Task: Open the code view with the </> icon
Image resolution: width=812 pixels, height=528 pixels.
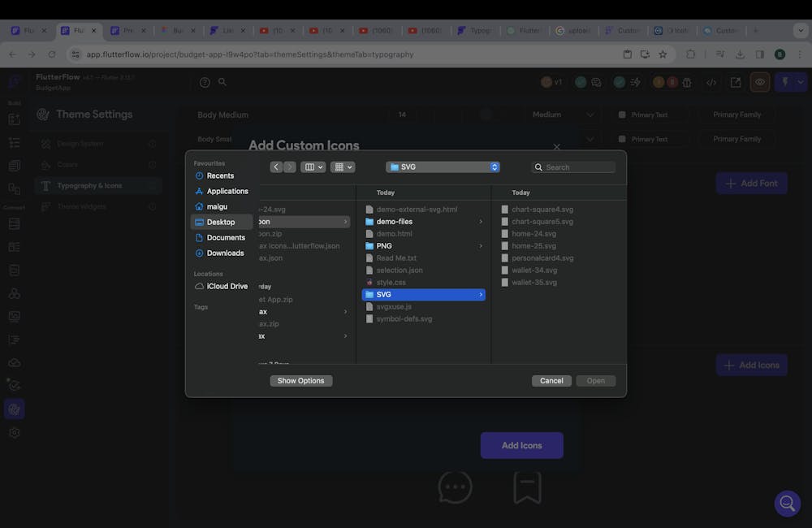Action: point(713,82)
